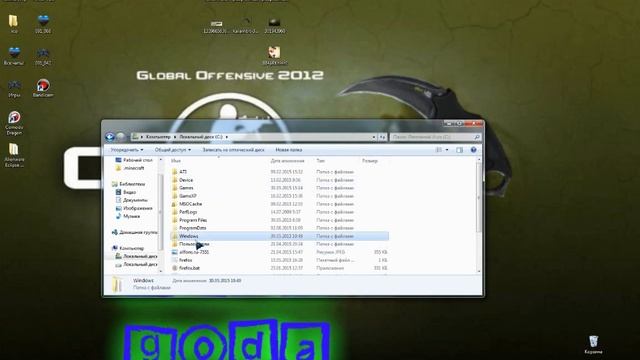Select Библиотеки in navigation pane

[128, 184]
